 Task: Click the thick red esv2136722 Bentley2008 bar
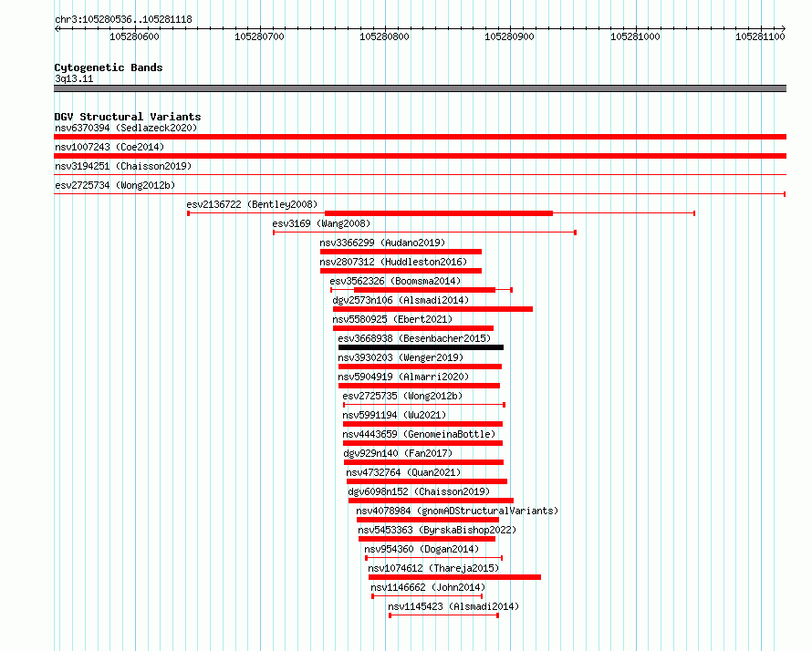(439, 213)
